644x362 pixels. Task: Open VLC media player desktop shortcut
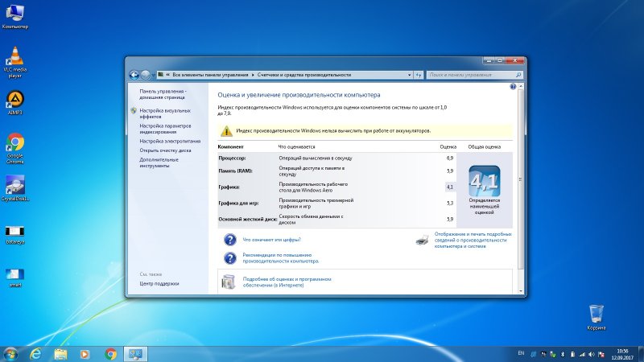point(14,60)
